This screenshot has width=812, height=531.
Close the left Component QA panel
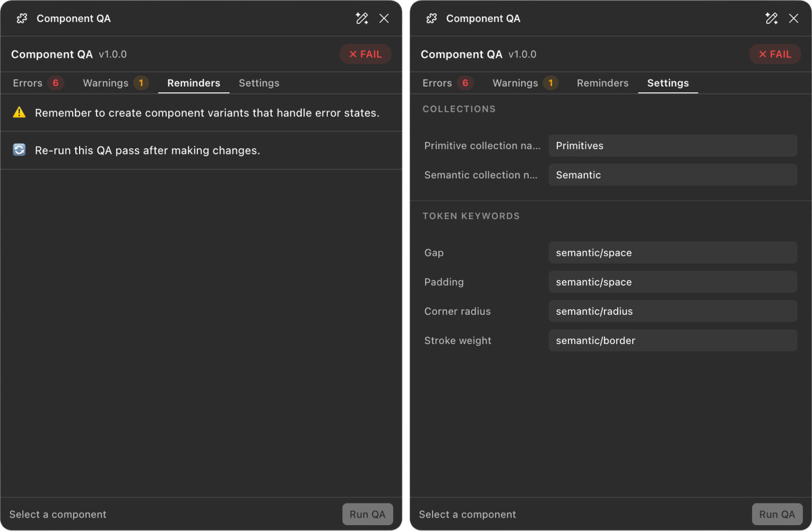[384, 19]
